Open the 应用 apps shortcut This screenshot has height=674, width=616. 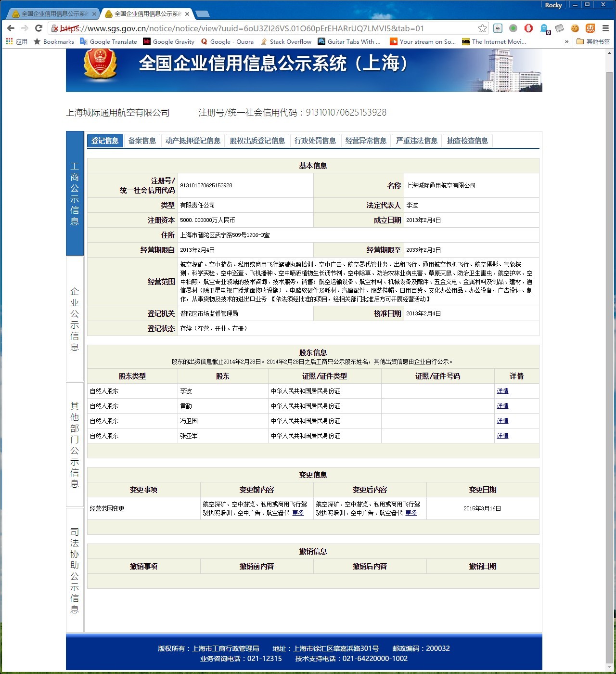[17, 42]
